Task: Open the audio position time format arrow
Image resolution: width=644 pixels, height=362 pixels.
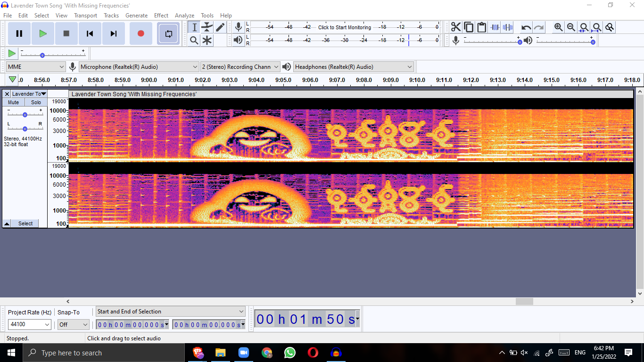Action: [357, 319]
